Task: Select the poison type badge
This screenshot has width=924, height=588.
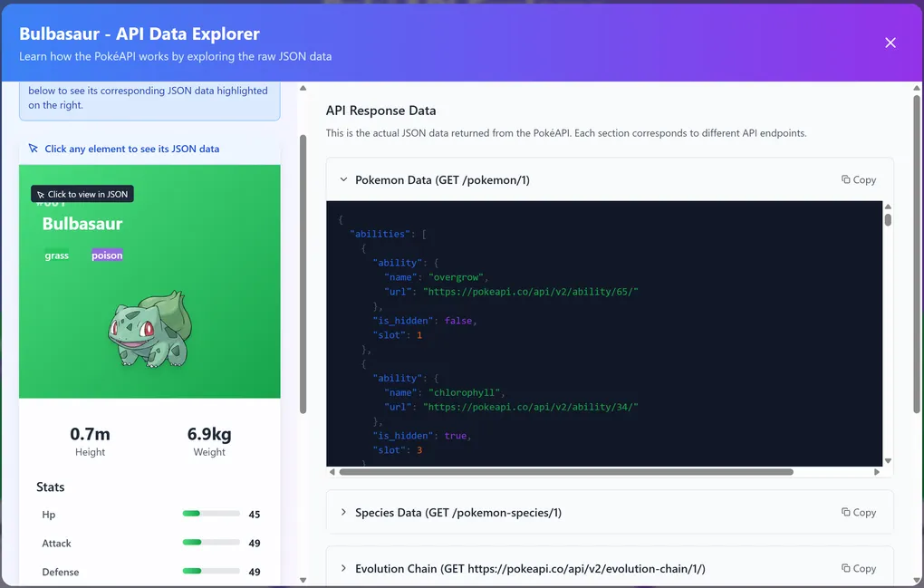Action: click(x=107, y=255)
